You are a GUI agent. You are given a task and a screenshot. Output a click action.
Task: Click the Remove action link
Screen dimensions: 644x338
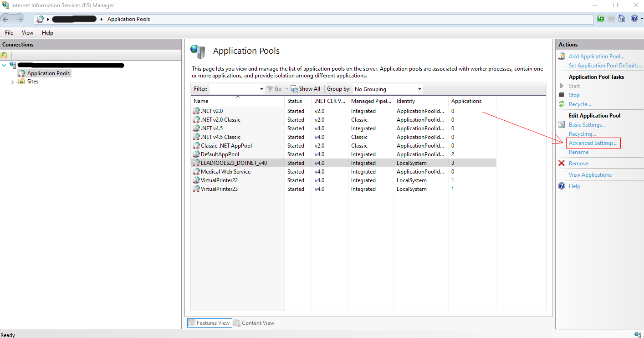coord(578,164)
